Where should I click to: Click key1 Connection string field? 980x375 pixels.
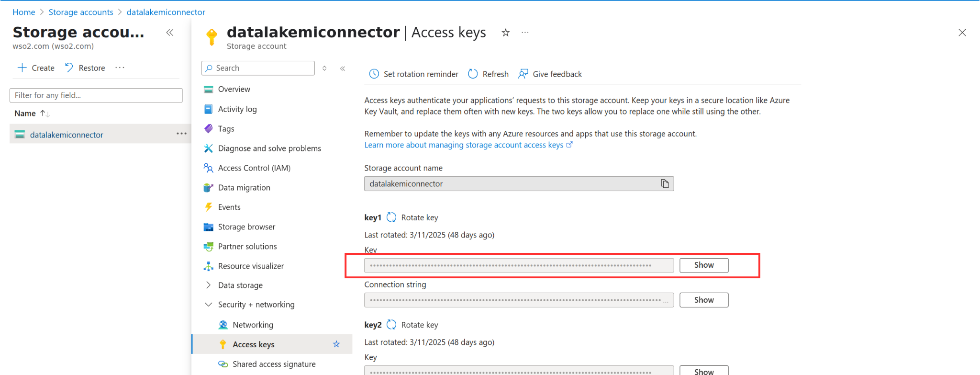[519, 300]
